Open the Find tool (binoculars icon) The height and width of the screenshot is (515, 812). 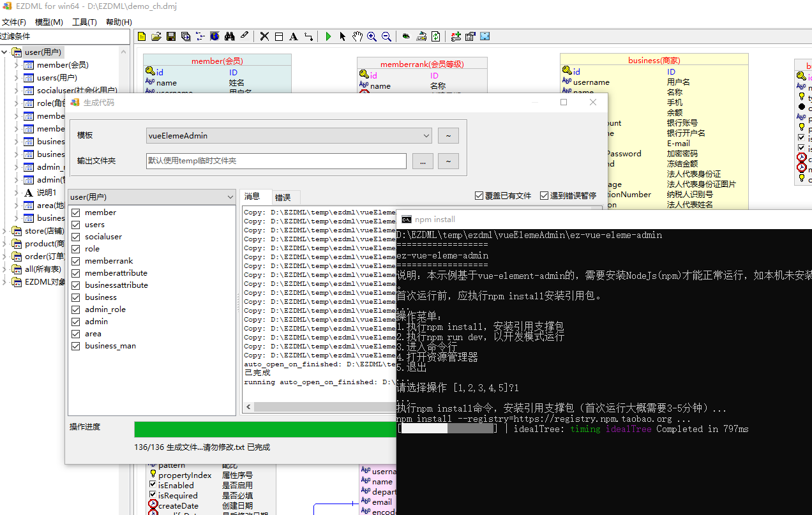(x=229, y=36)
